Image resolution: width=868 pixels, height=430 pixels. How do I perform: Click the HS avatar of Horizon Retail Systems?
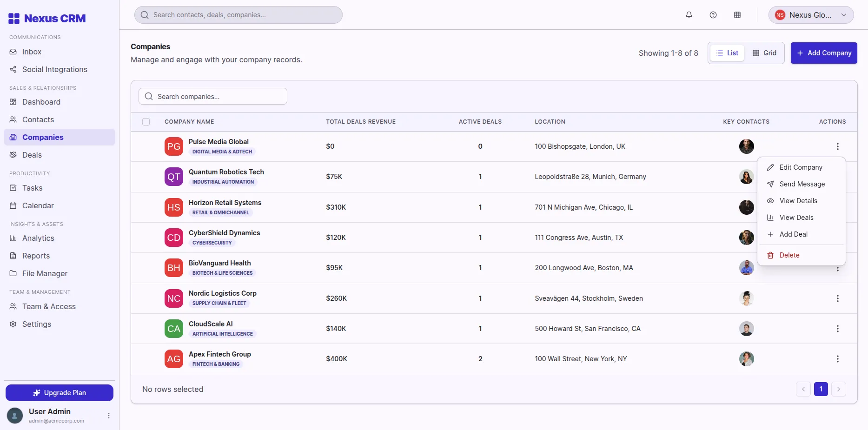coord(174,207)
